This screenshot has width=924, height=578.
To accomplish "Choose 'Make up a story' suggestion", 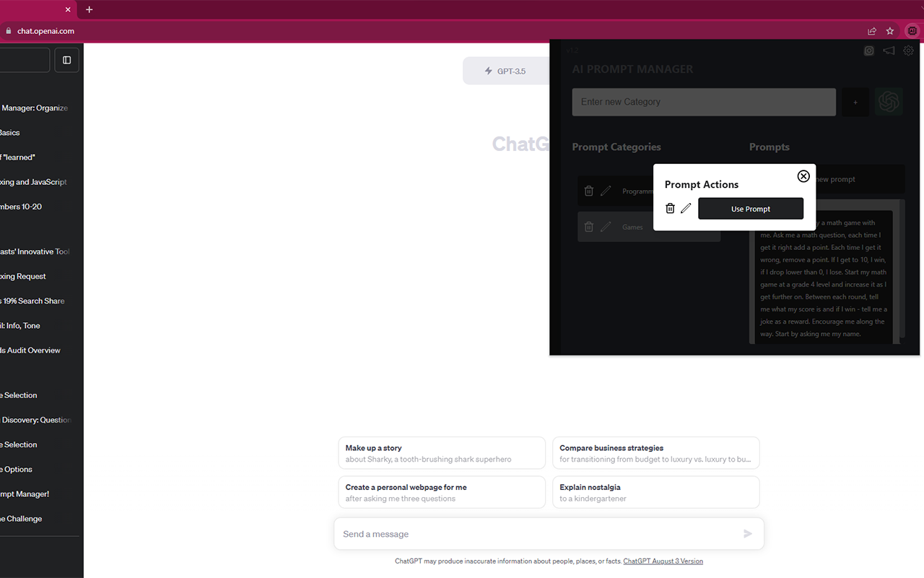I will click(x=442, y=453).
